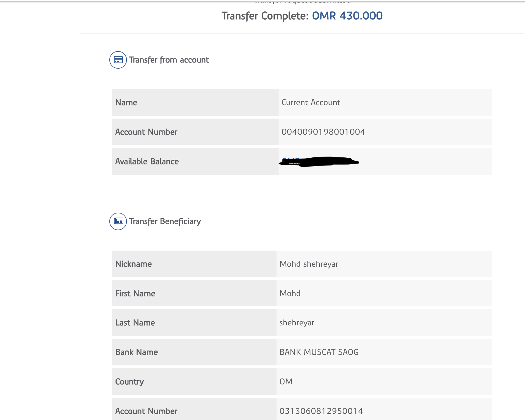The width and height of the screenshot is (525, 420).
Task: Click the Available Balance label
Action: (x=147, y=162)
